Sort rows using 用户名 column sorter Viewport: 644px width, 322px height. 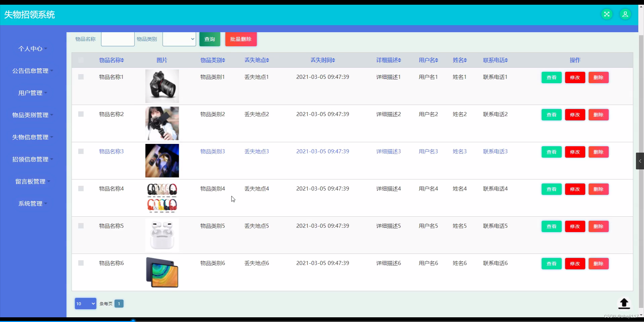click(x=428, y=60)
